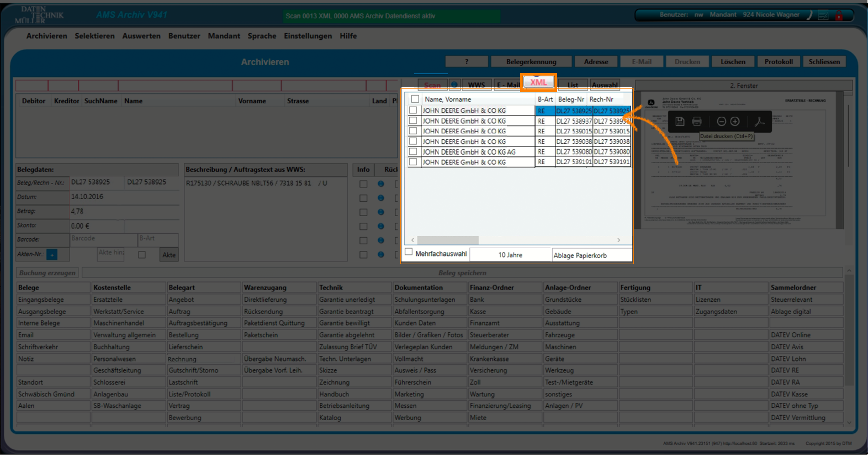Toggle the select-all checkbox in list header
Viewport: 868px width, 456px height.
click(415, 99)
